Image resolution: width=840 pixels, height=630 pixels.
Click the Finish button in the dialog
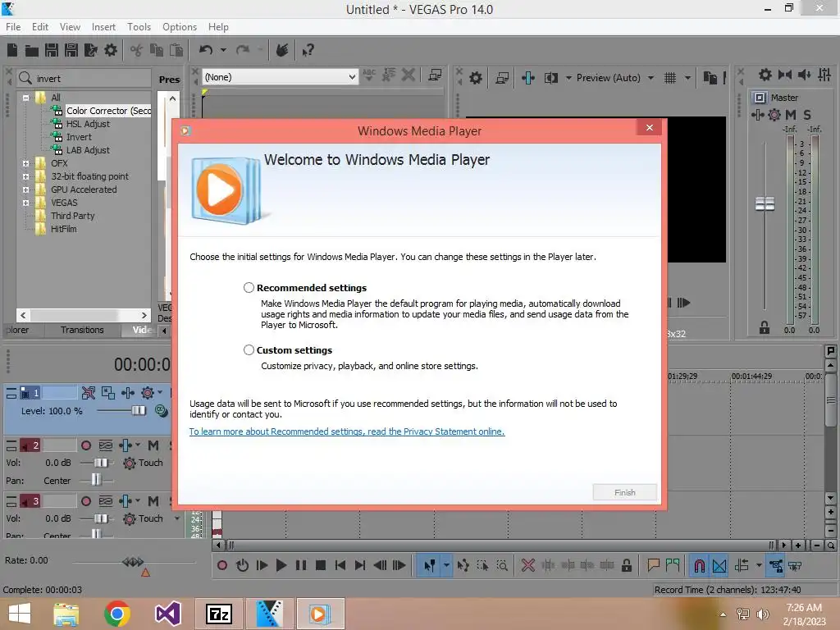pyautogui.click(x=624, y=492)
